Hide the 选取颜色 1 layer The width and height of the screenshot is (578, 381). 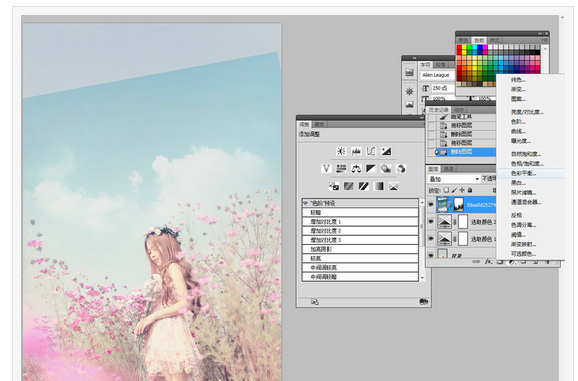[x=431, y=239]
